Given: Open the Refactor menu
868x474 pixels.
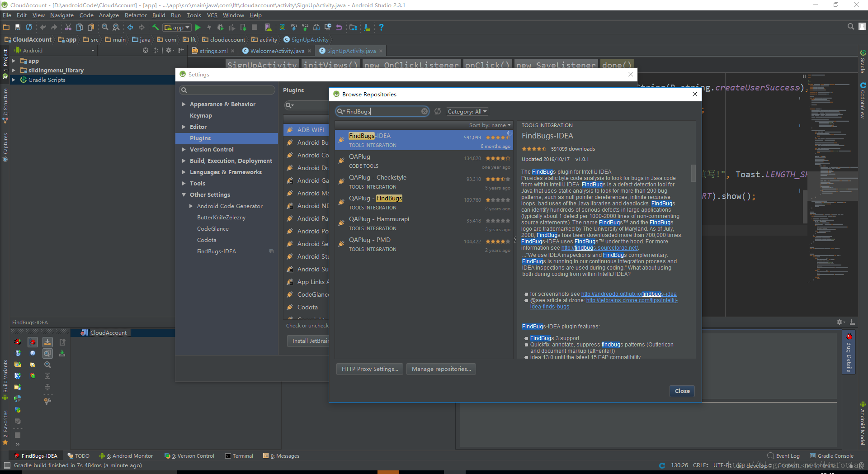Looking at the screenshot, I should tap(136, 15).
